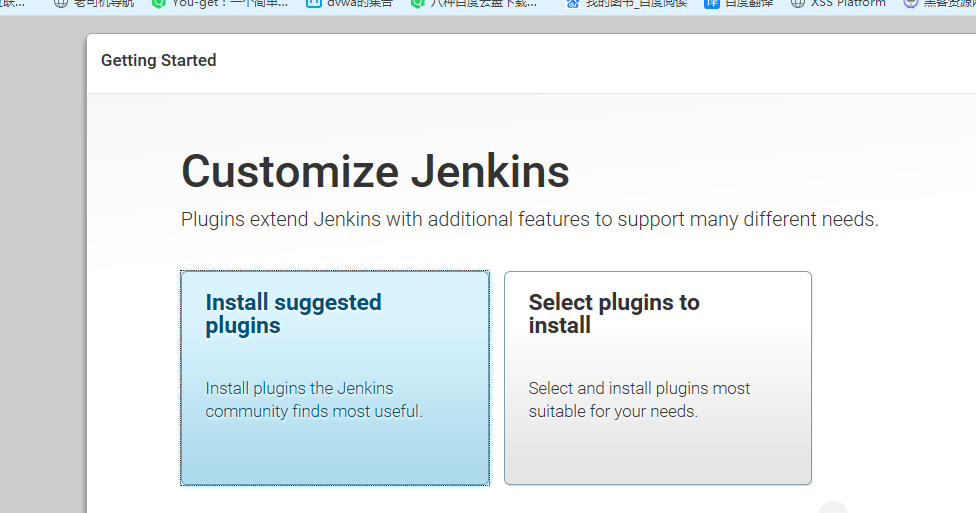Click the globe icon beside XSS Platform
Screen dimensions: 976x513
coord(798,3)
